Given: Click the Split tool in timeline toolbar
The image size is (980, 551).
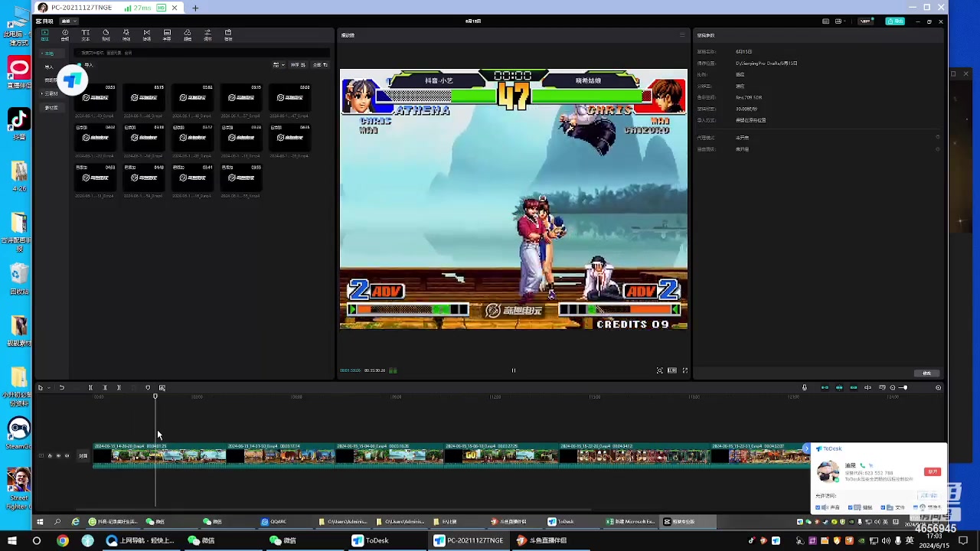Looking at the screenshot, I should (x=90, y=388).
